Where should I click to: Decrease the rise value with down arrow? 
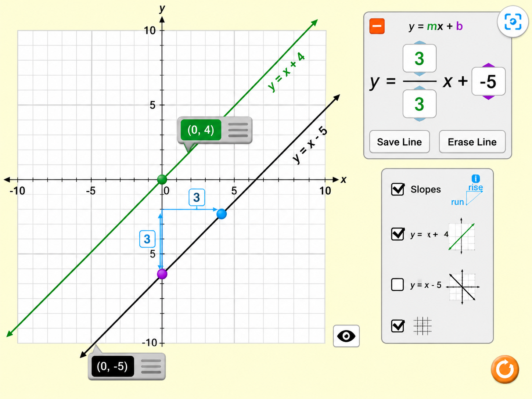pyautogui.click(x=419, y=74)
